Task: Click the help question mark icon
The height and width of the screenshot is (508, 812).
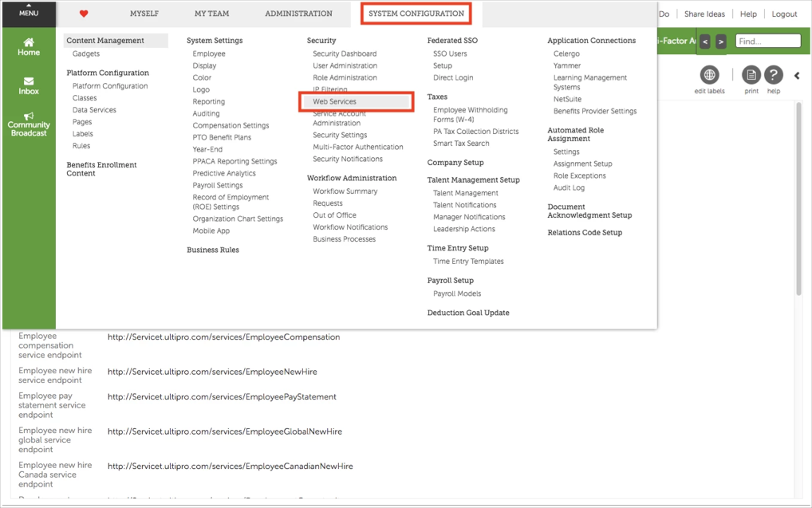Action: pyautogui.click(x=773, y=76)
